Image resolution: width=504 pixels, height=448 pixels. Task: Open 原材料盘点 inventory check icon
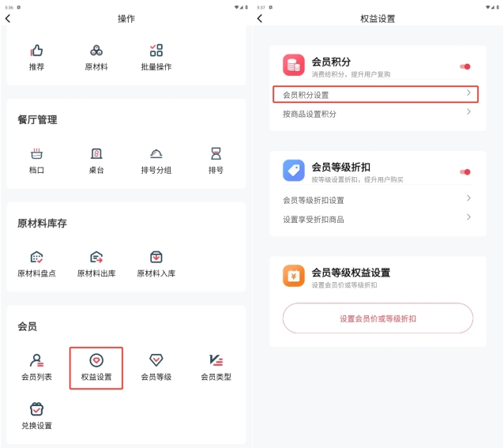(36, 257)
